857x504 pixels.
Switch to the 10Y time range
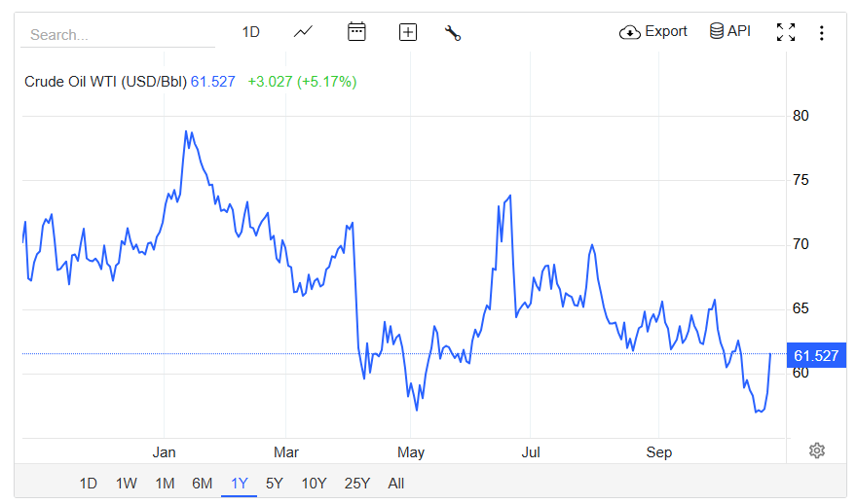[x=314, y=484]
